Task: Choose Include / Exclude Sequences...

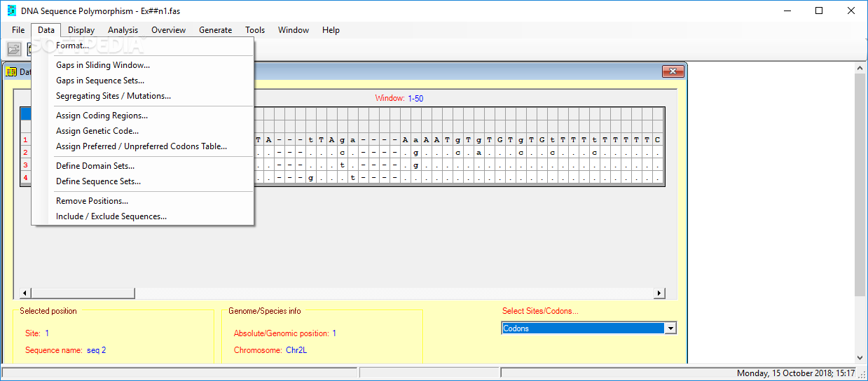Action: [x=143, y=216]
